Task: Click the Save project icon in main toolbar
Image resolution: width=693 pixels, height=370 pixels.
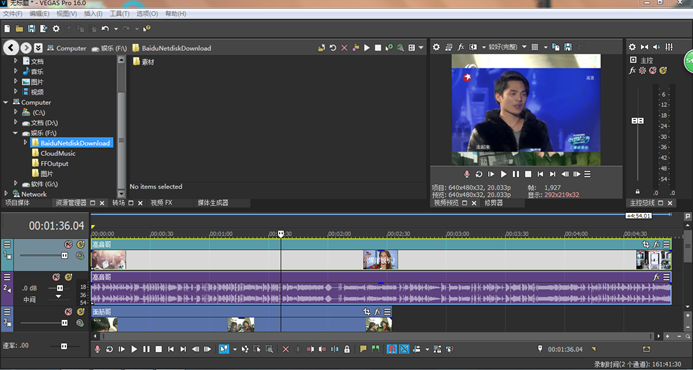Action: (31, 29)
